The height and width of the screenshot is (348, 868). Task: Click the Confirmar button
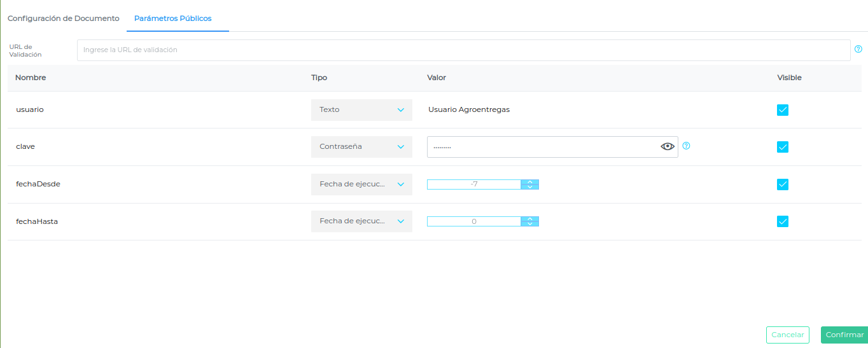844,335
